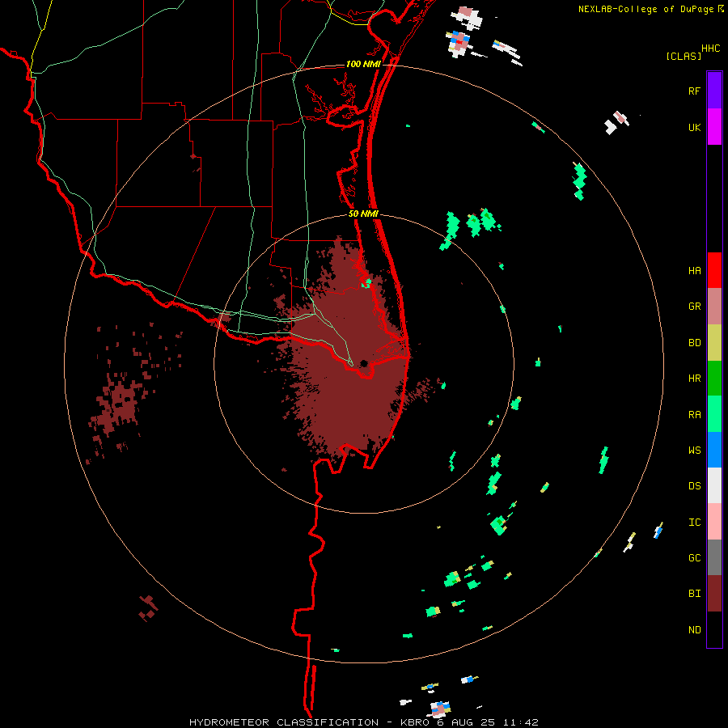Click the HR legend label
This screenshot has height=728, width=728.
point(694,379)
